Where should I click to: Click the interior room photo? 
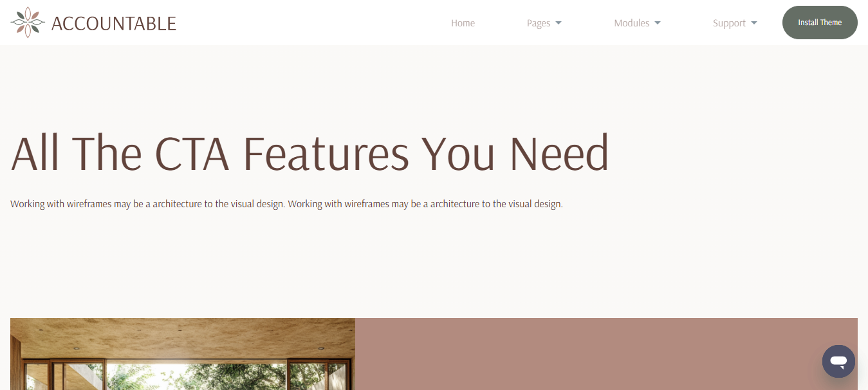click(183, 354)
